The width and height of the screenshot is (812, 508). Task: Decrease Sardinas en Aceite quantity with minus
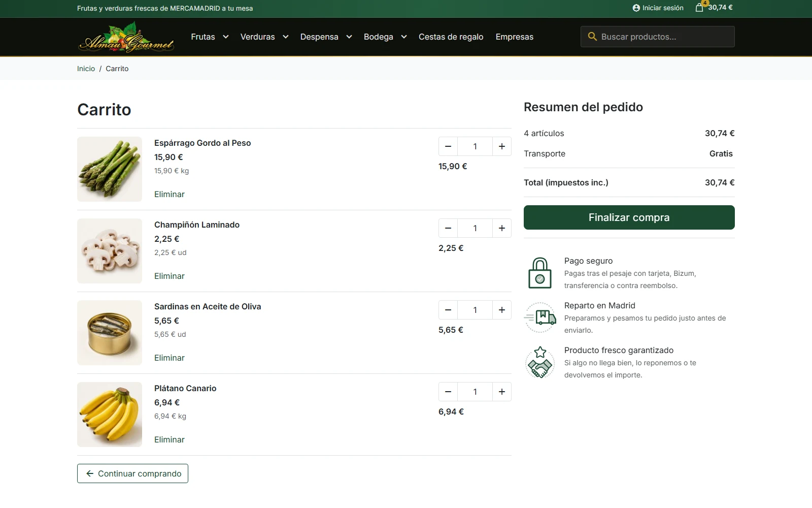(448, 310)
